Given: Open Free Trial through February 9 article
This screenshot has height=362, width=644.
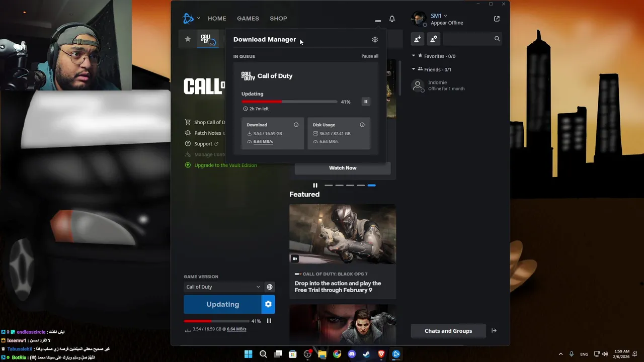Looking at the screenshot, I should pos(338,287).
